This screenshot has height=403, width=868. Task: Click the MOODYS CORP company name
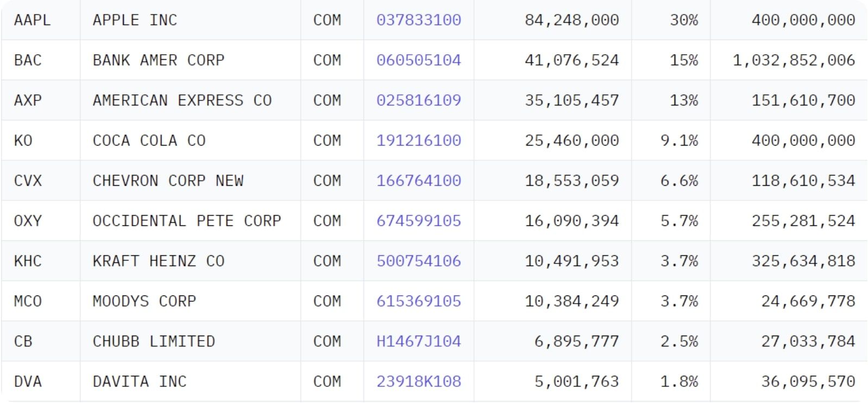point(144,301)
